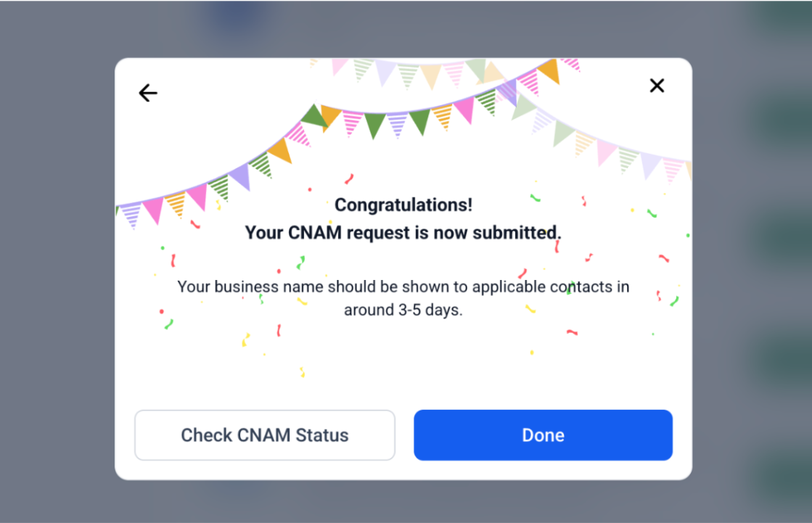The height and width of the screenshot is (523, 812).
Task: Click the pink pennant at far left bunting
Action: 153,210
